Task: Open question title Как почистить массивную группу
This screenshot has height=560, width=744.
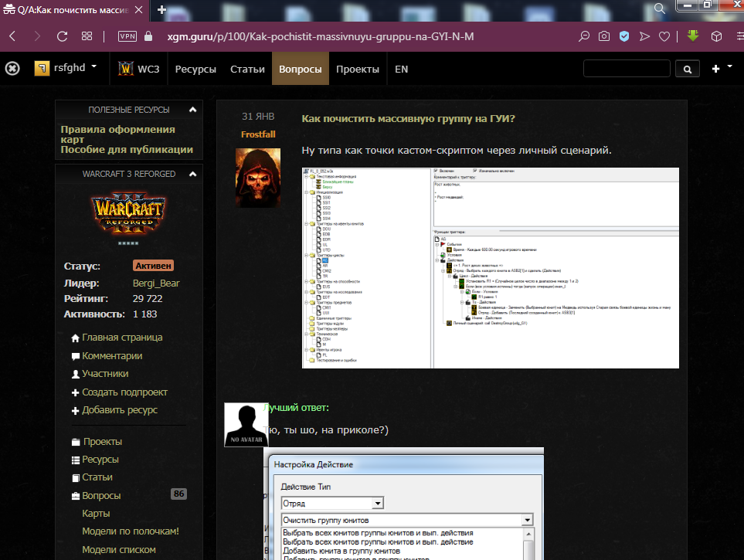Action: coord(408,119)
